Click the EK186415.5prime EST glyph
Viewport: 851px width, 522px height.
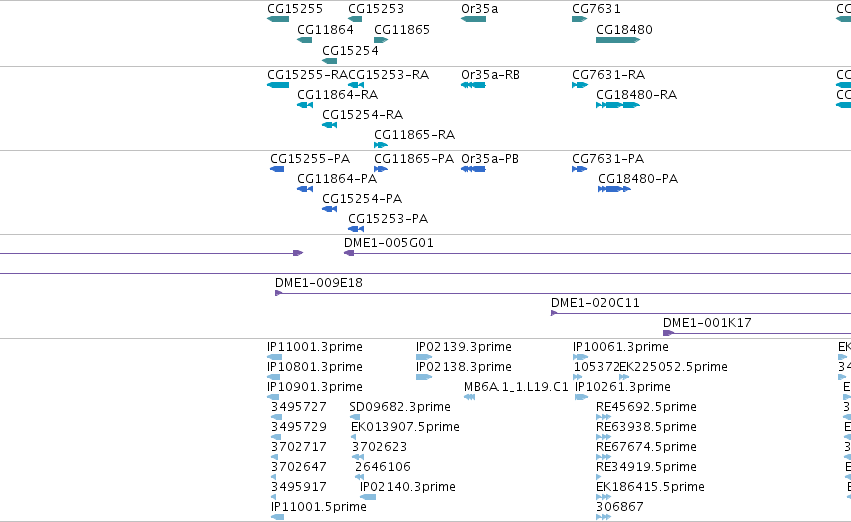[x=603, y=498]
